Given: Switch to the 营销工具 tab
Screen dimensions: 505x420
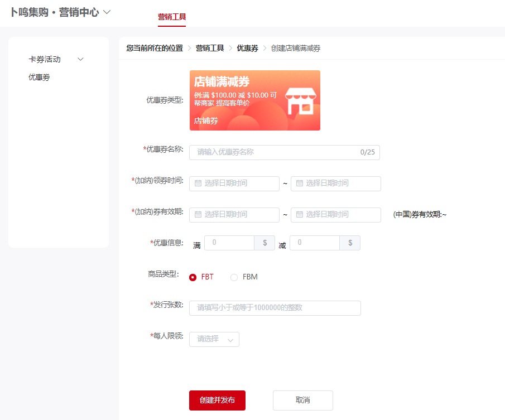Looking at the screenshot, I should [171, 18].
